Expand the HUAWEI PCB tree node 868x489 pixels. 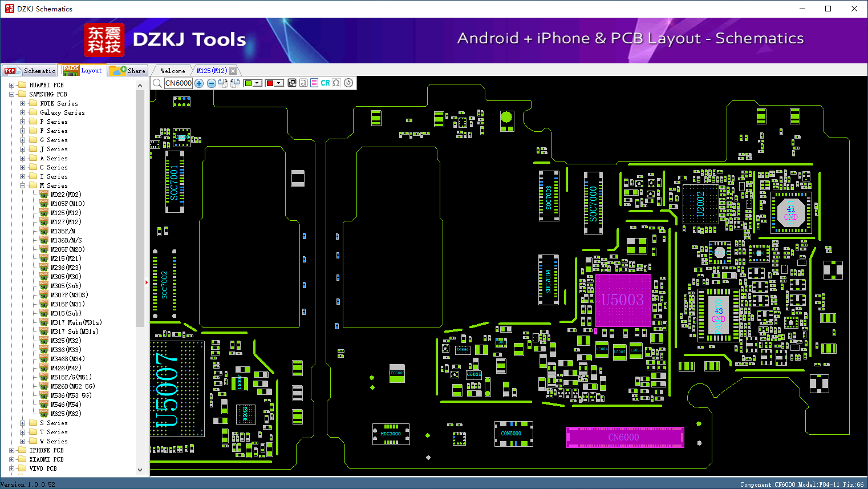pyautogui.click(x=12, y=85)
